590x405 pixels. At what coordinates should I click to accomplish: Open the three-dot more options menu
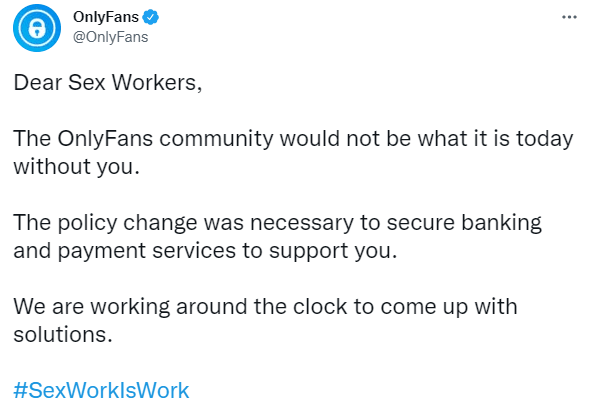click(569, 17)
